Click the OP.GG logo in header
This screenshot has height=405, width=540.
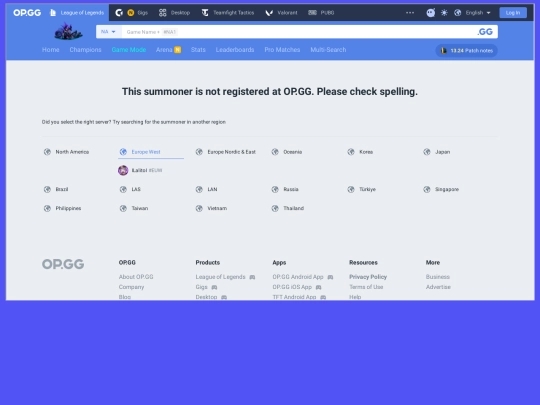(x=27, y=13)
